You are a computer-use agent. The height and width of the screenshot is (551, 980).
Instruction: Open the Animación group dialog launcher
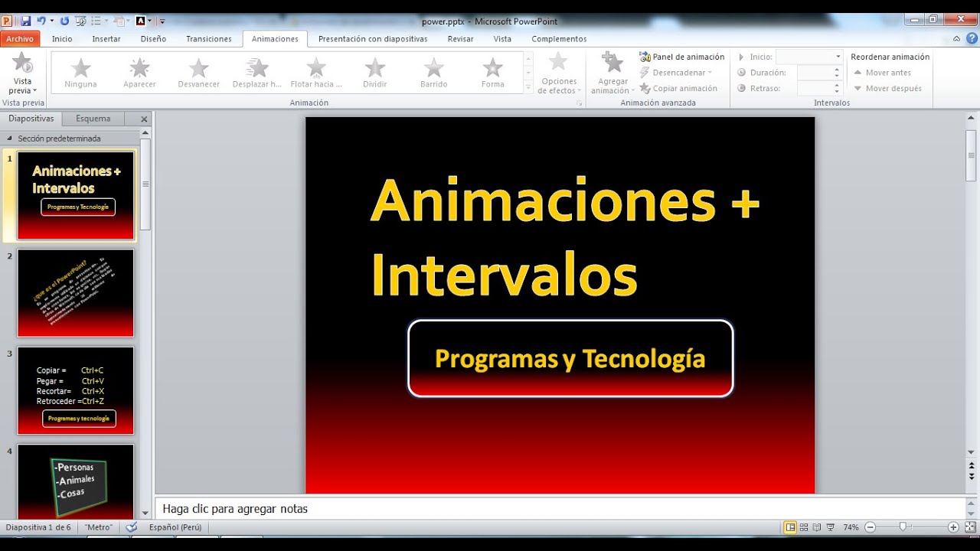[579, 103]
